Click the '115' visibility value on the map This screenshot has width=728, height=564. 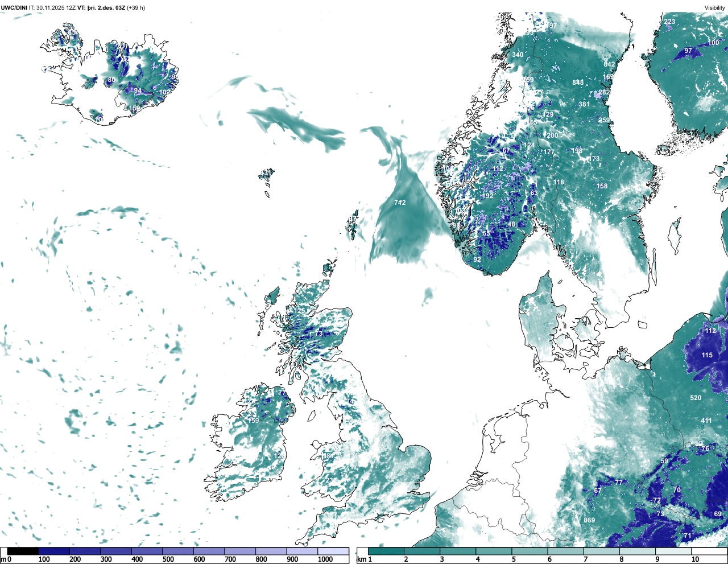[x=707, y=355]
